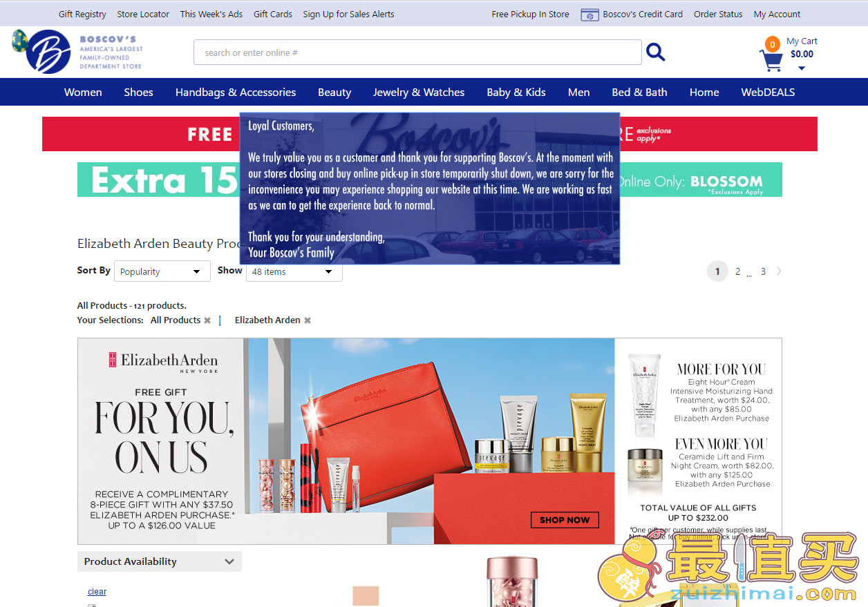
Task: Click Sign Up for Sales Alerts
Action: [349, 14]
